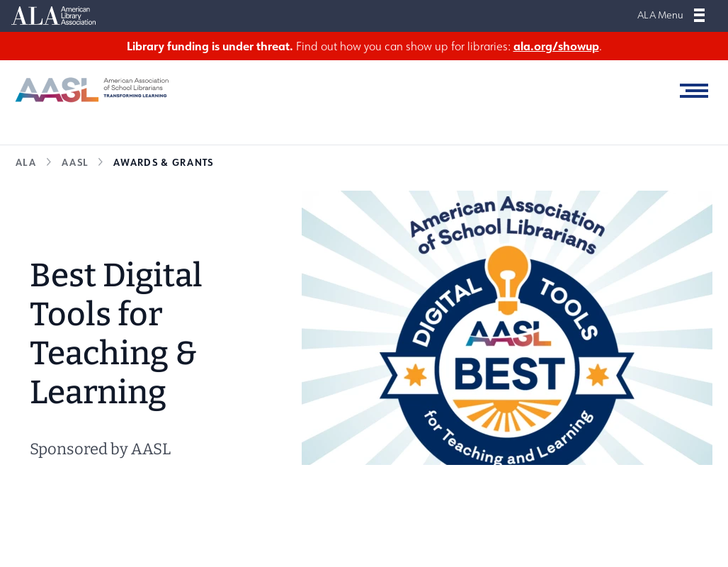
Task: Navigate to AASL breadcrumb link
Action: point(74,162)
